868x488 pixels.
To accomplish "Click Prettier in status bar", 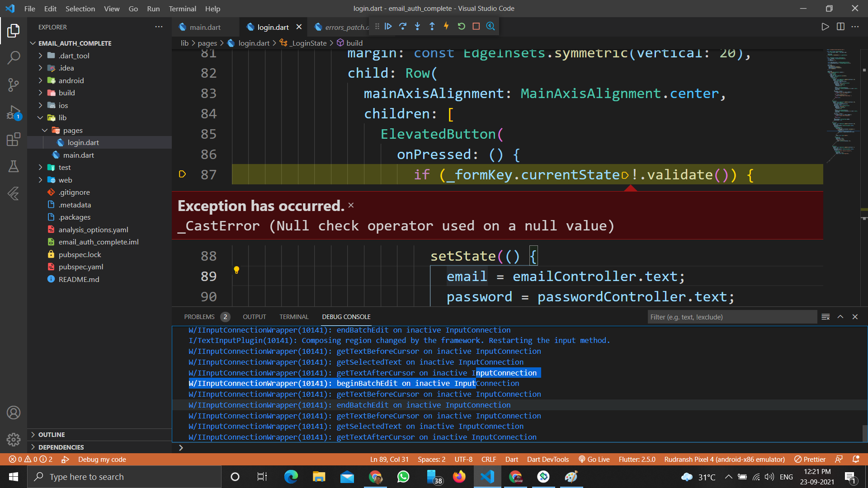I will point(810,459).
